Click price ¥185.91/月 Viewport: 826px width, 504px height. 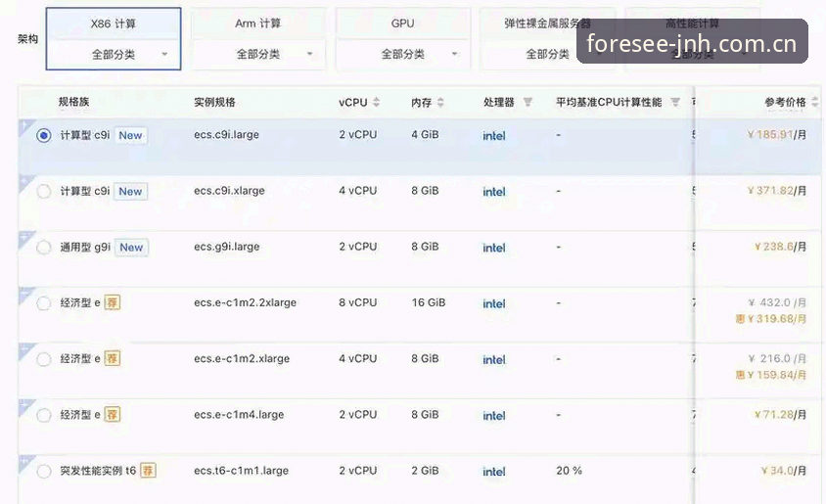click(776, 135)
